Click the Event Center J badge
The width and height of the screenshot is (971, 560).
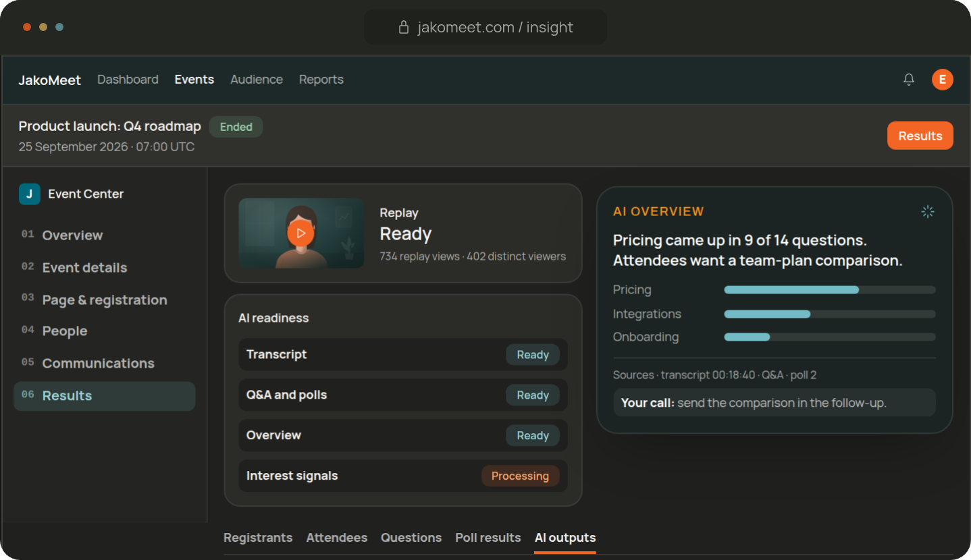30,194
